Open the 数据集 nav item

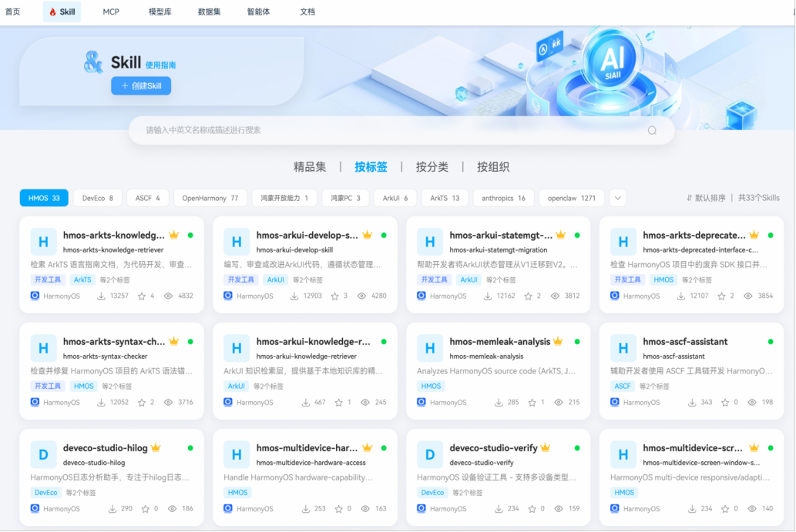pyautogui.click(x=209, y=12)
